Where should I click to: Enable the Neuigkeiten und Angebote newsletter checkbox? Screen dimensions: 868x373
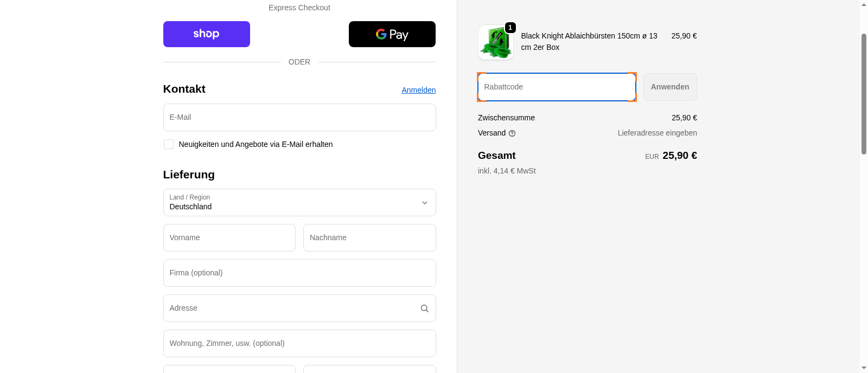coord(169,144)
